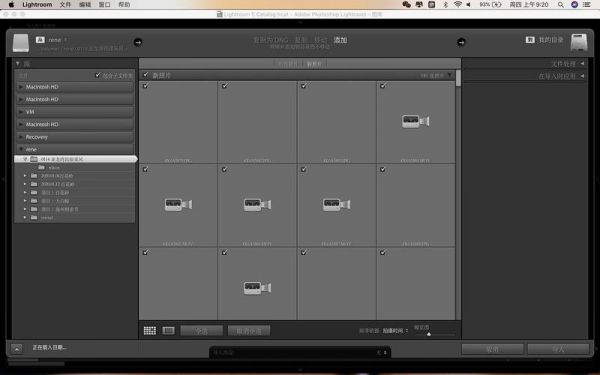Select the VM volume row
The width and height of the screenshot is (600, 375).
pyautogui.click(x=75, y=112)
